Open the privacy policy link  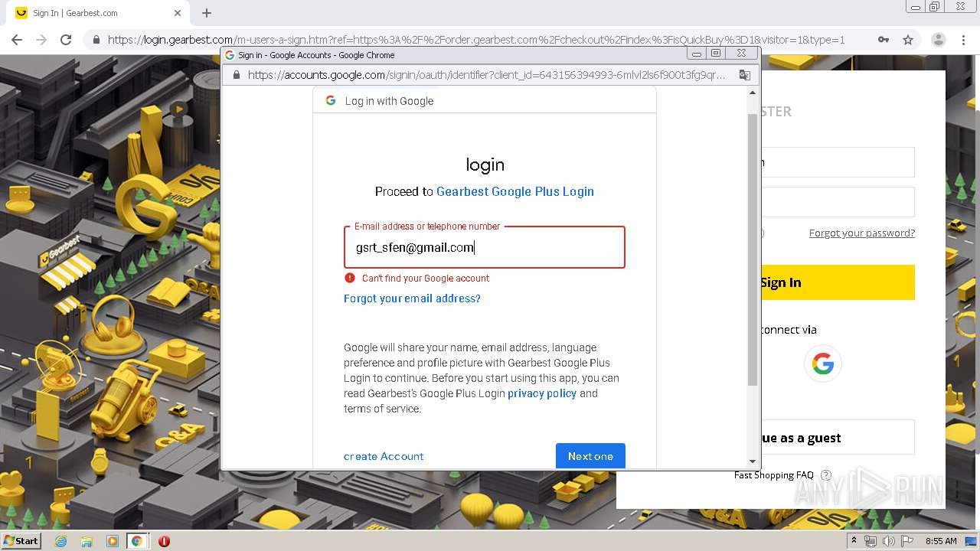click(542, 393)
